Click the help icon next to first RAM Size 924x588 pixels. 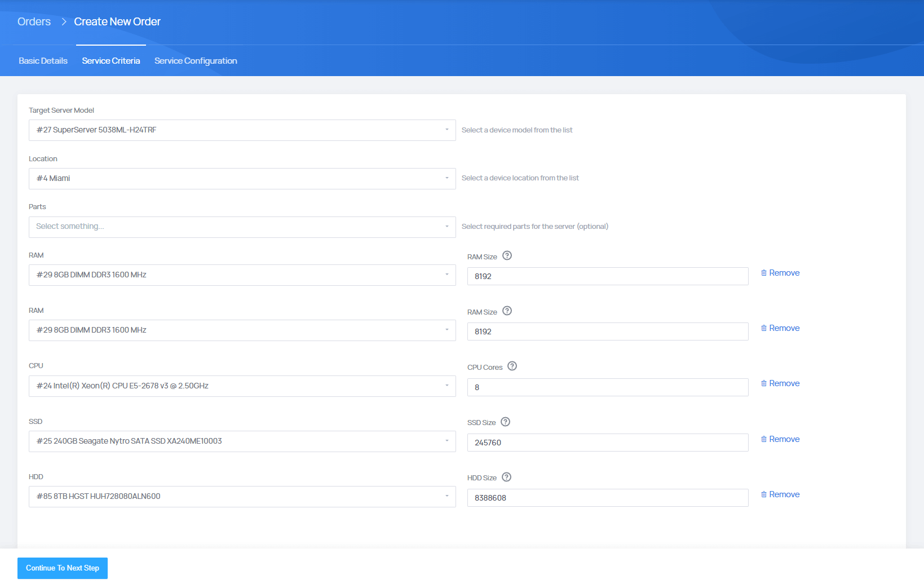(x=507, y=256)
